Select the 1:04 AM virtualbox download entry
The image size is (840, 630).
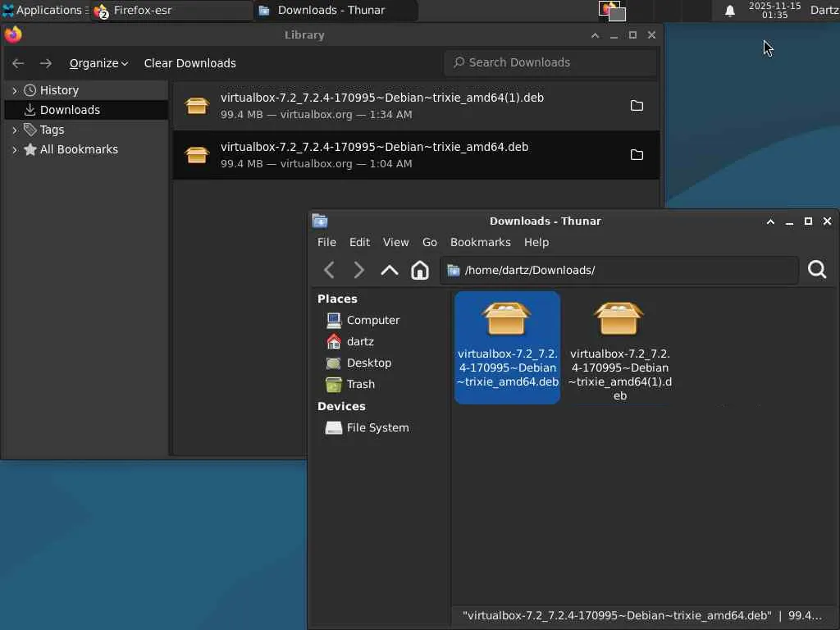coord(416,155)
